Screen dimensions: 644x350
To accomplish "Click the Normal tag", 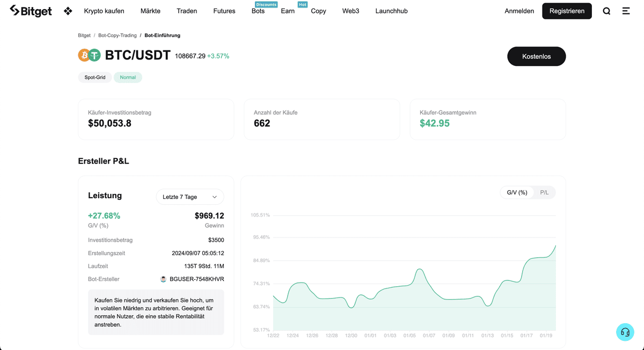I will point(128,77).
